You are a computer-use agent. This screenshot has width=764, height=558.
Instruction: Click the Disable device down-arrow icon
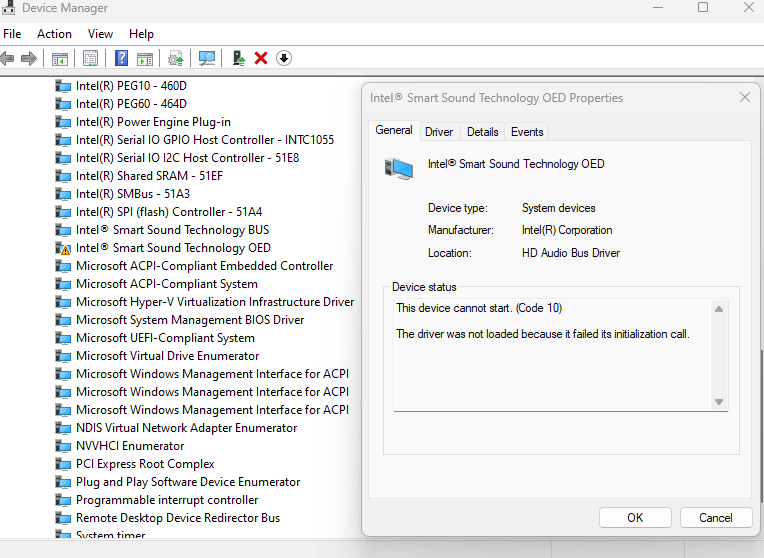(284, 58)
